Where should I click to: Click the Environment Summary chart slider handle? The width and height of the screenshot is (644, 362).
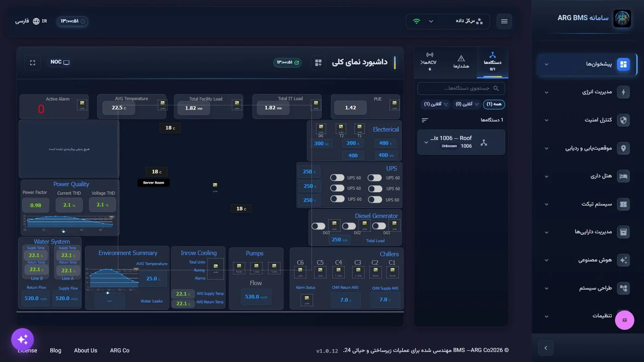tap(108, 293)
